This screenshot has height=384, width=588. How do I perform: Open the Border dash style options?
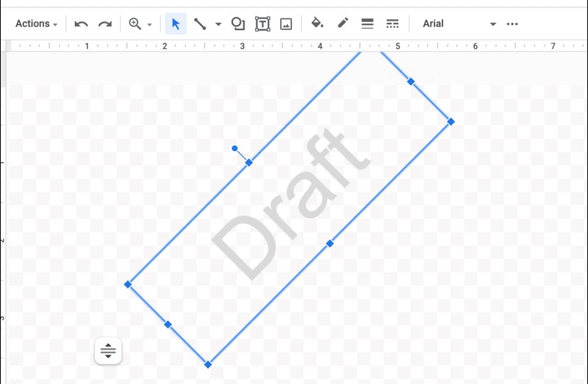(392, 23)
